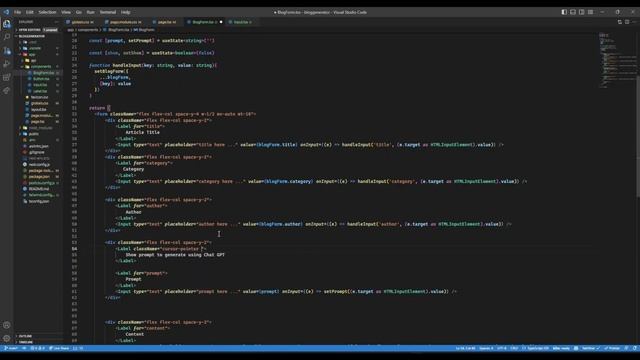Open the View menu
This screenshot has height=360, width=640.
coord(66,12)
